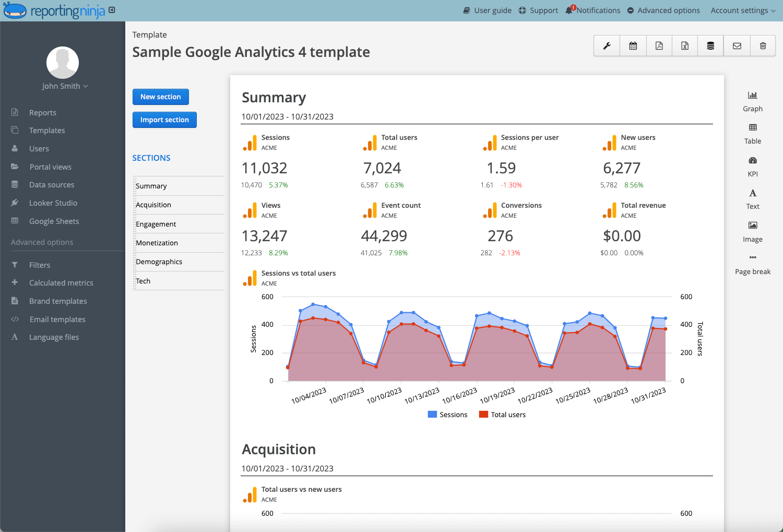The height and width of the screenshot is (532, 783).
Task: Delete the template via the trash icon
Action: [x=763, y=45]
